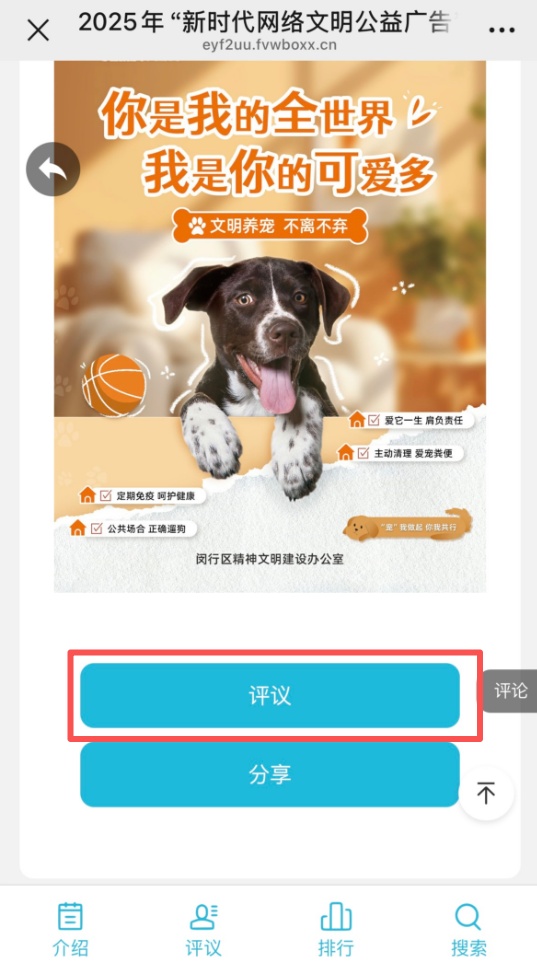The height and width of the screenshot is (969, 537).
Task: Open the three-dot more options menu
Action: 501,30
